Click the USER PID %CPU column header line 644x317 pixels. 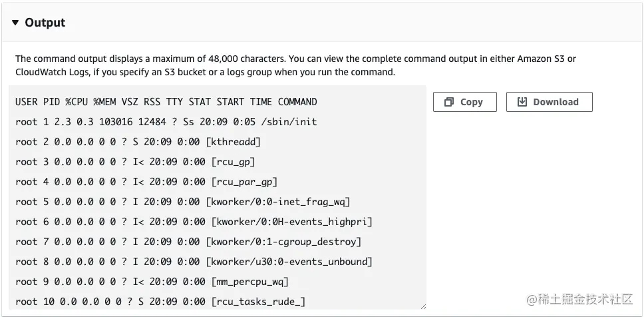(x=166, y=102)
